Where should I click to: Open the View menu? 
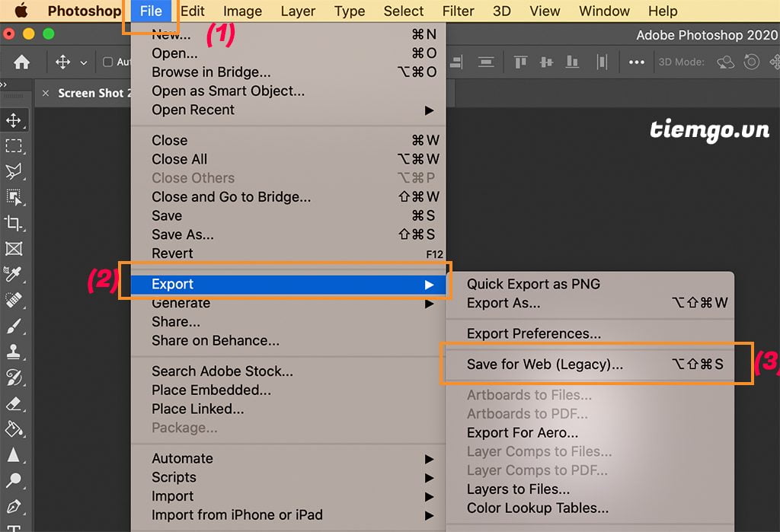coord(545,11)
